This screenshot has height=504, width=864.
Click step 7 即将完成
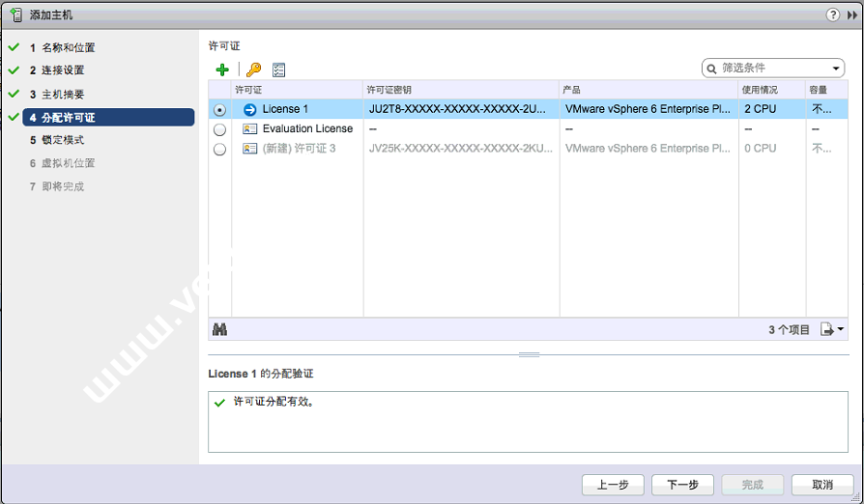[57, 186]
